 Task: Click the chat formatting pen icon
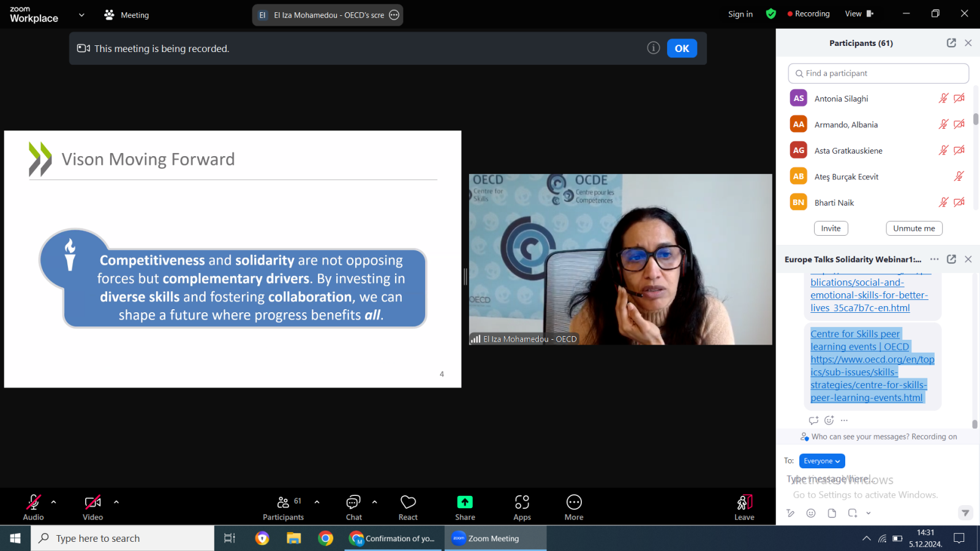point(791,513)
